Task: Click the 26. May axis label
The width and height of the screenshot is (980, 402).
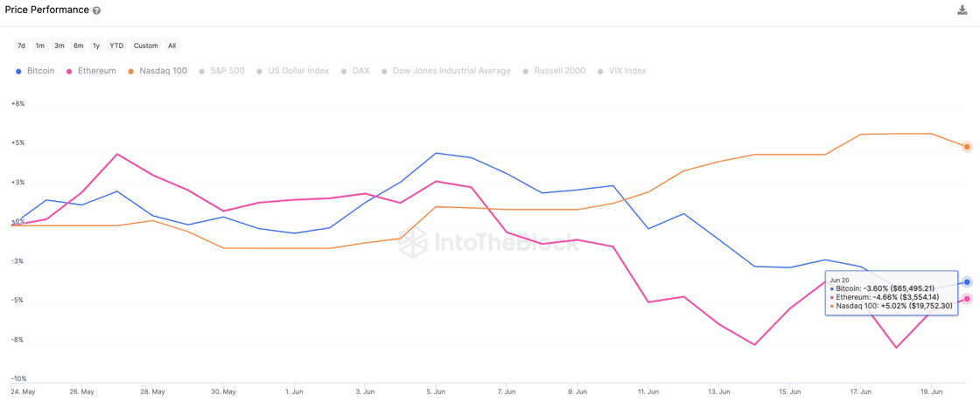Action: [x=82, y=394]
